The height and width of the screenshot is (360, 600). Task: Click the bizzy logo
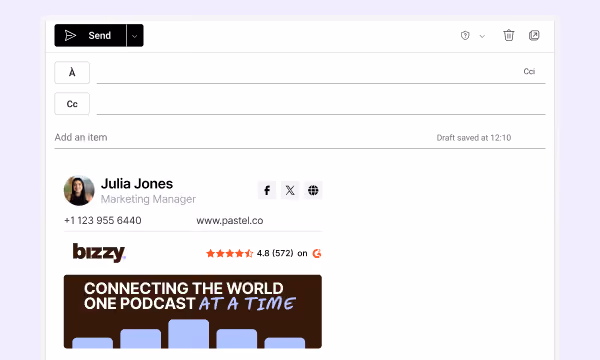(x=99, y=252)
